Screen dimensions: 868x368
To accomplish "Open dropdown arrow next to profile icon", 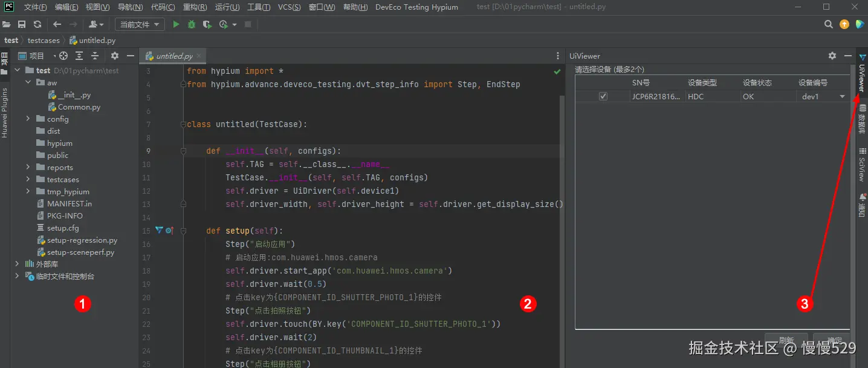I will [x=235, y=25].
